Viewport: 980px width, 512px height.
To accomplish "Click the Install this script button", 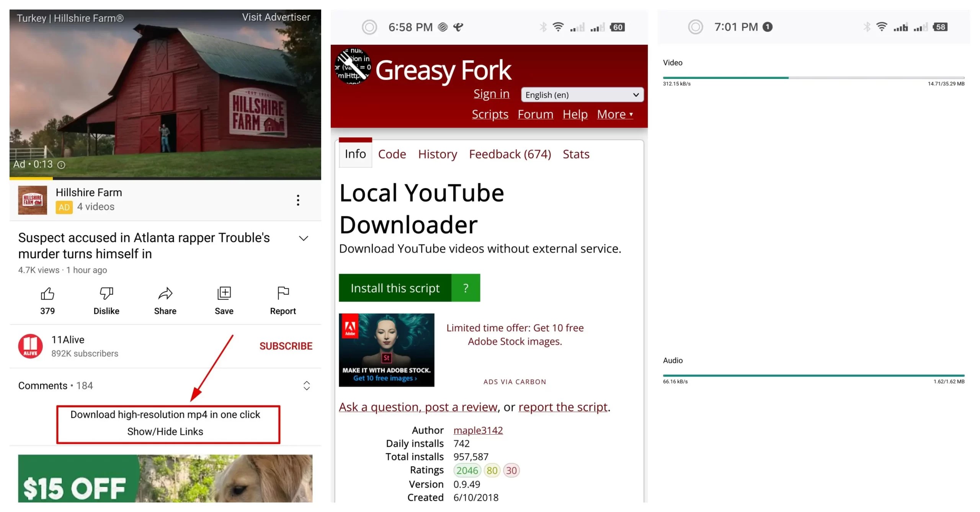I will click(x=395, y=288).
